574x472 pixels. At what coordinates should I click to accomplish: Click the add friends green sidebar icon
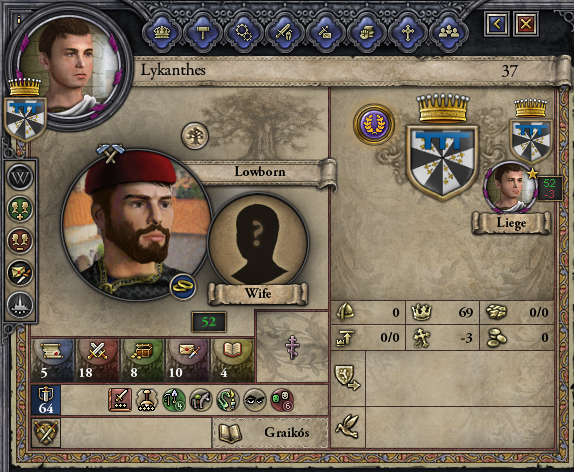point(20,210)
